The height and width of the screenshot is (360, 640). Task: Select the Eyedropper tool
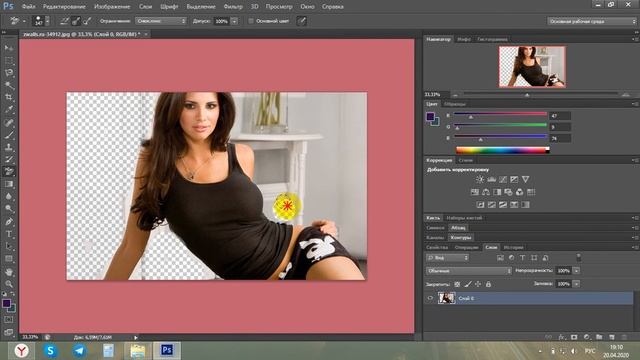point(9,109)
